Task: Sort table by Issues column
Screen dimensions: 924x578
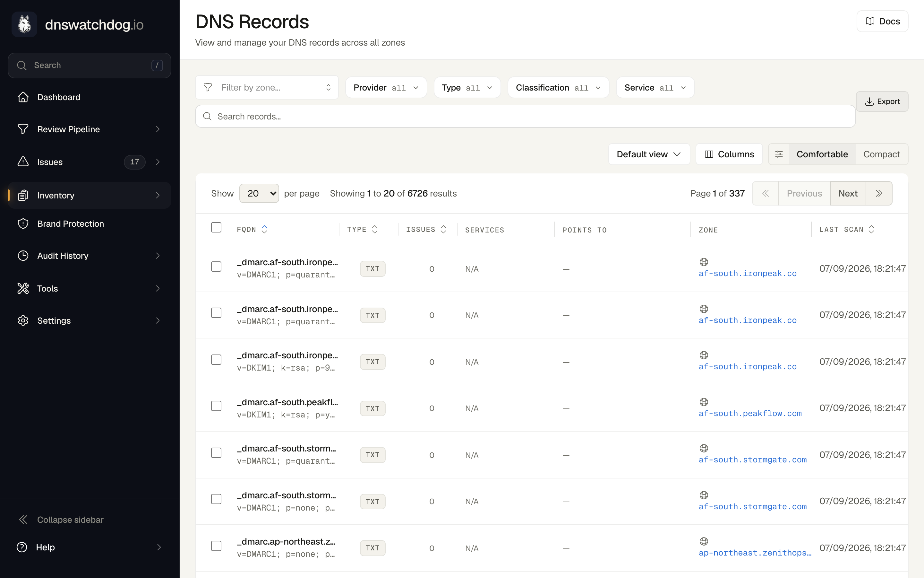Action: [426, 229]
